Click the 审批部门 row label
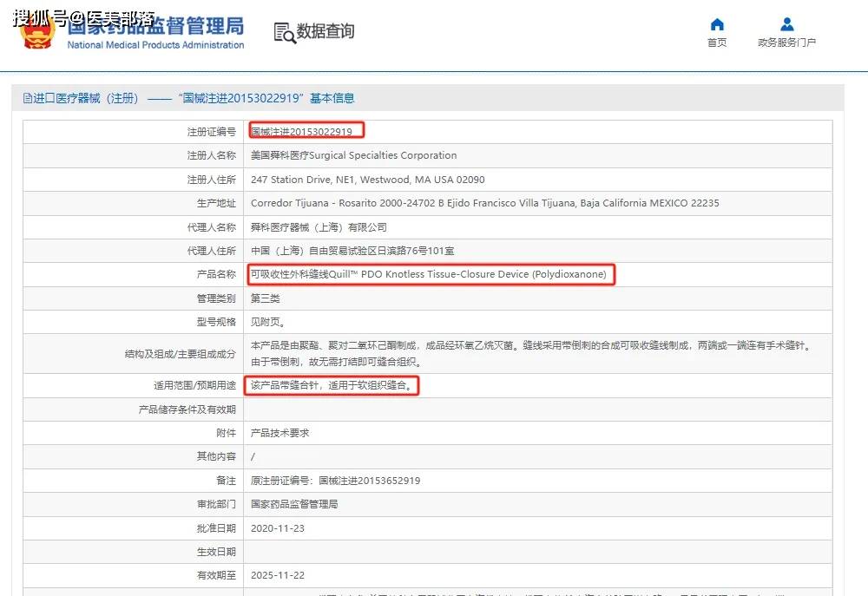The width and height of the screenshot is (868, 596). tap(216, 504)
